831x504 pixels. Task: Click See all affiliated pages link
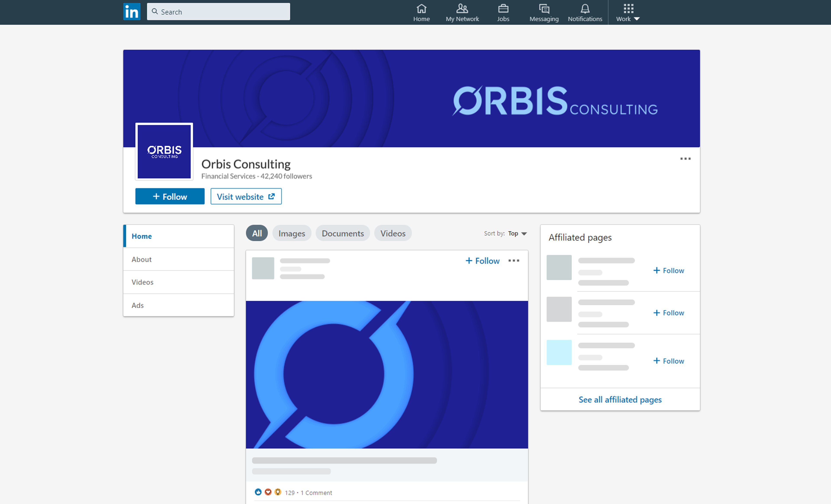pyautogui.click(x=620, y=400)
